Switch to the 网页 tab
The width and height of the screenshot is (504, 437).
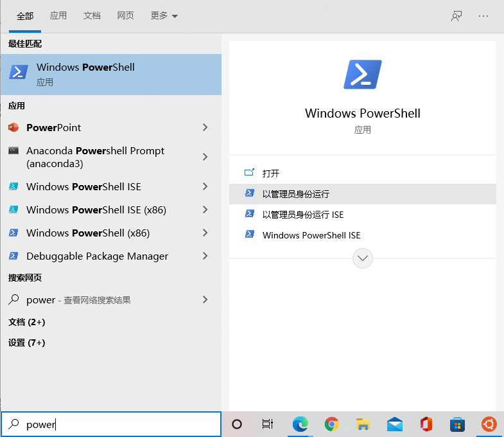tap(125, 16)
